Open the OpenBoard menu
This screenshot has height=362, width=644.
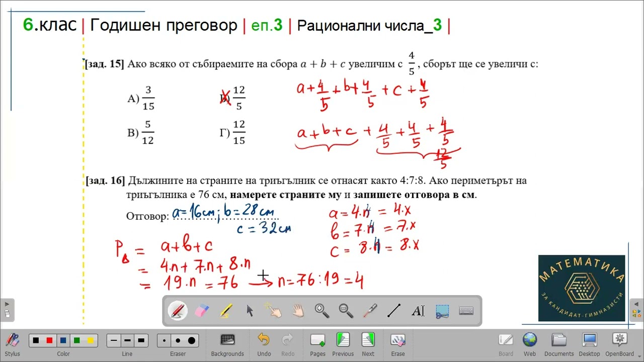click(620, 344)
